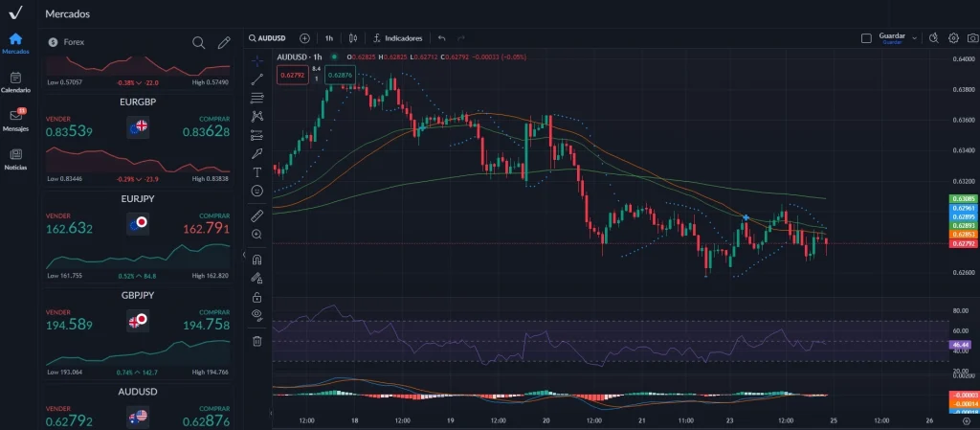Collapse the bottom indicator pane arrow
Viewport: 980px width, 430px height.
[271, 413]
